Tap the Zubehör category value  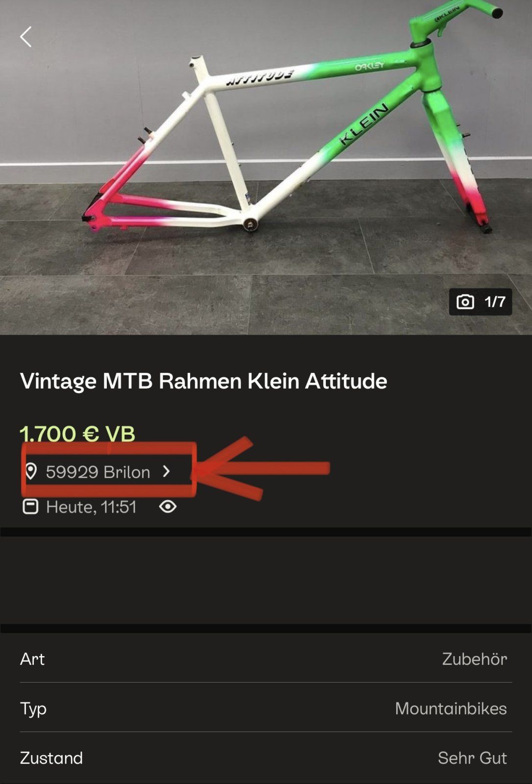[475, 659]
